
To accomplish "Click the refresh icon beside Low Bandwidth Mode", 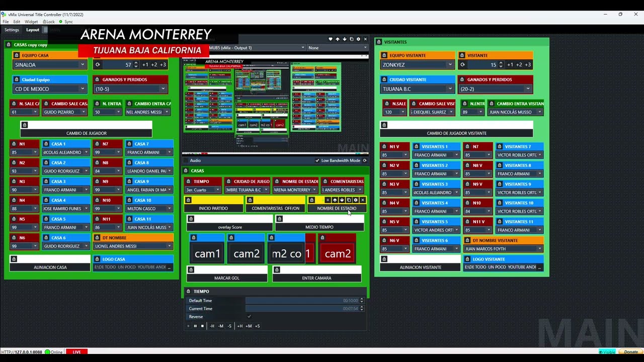I will tap(365, 160).
